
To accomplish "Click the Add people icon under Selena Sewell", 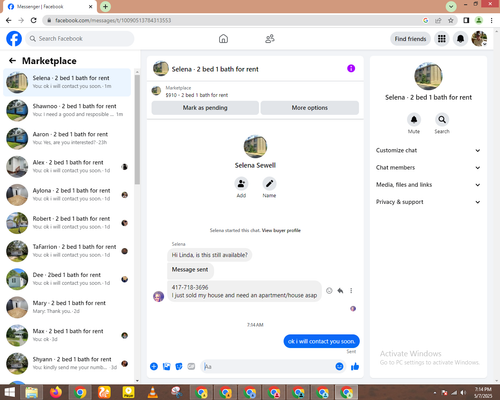I will [x=241, y=184].
